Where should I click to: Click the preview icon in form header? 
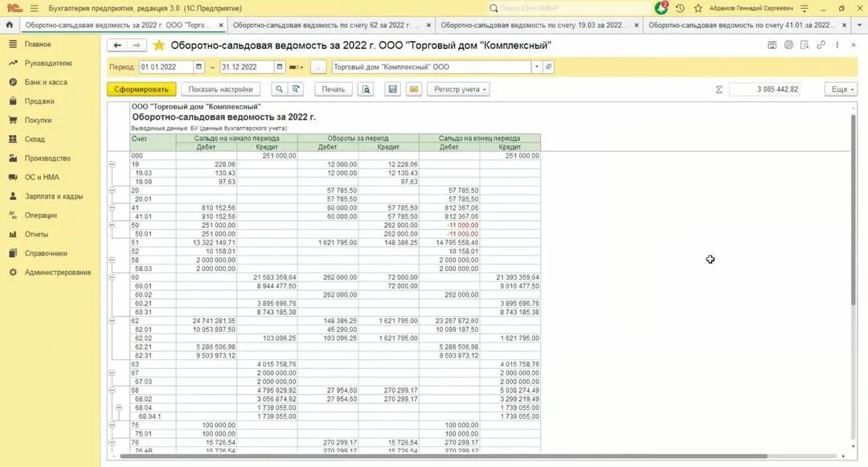805,45
